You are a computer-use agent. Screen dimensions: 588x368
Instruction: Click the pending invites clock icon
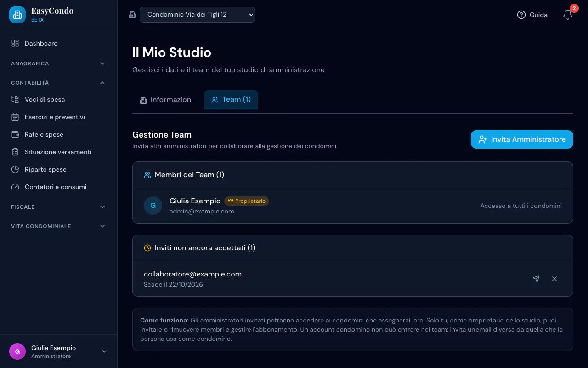[x=147, y=248]
